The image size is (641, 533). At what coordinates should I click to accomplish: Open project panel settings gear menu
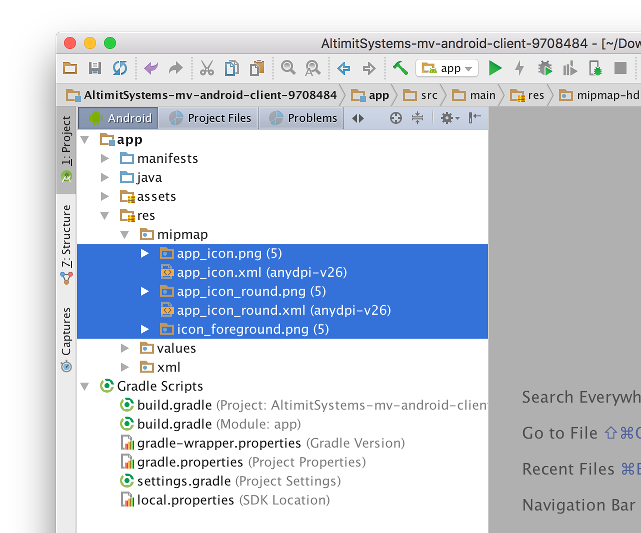(450, 118)
